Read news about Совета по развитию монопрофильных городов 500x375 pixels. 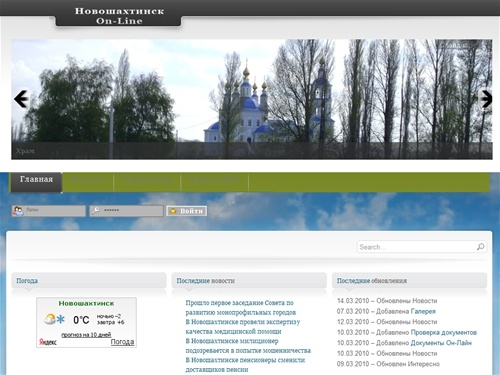pos(241,308)
